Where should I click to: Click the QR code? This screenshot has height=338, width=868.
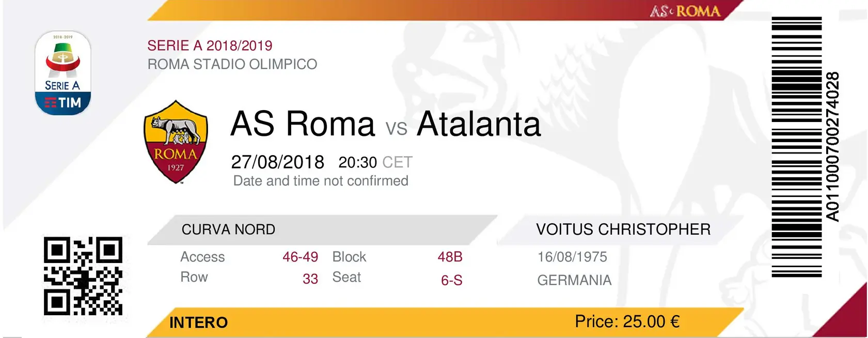(x=83, y=276)
